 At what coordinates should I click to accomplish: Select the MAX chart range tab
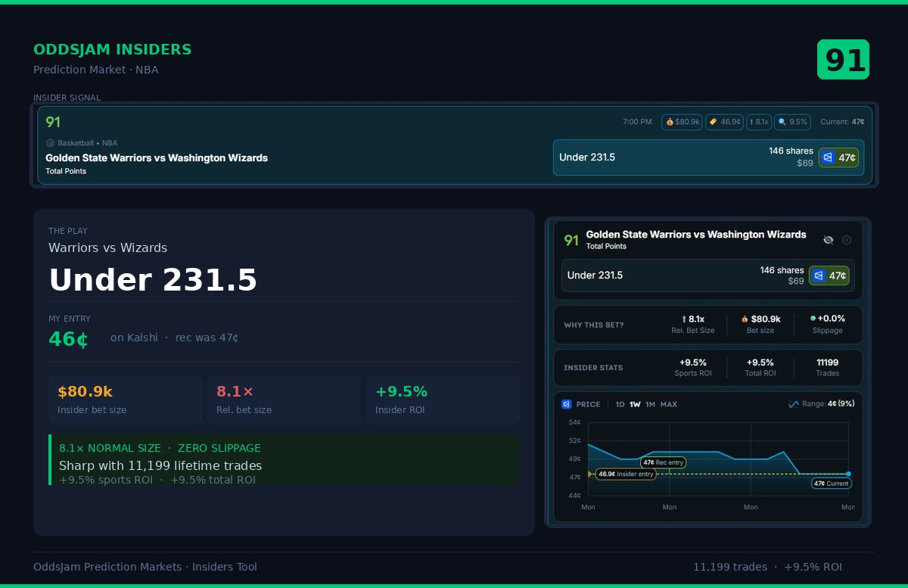(x=668, y=404)
